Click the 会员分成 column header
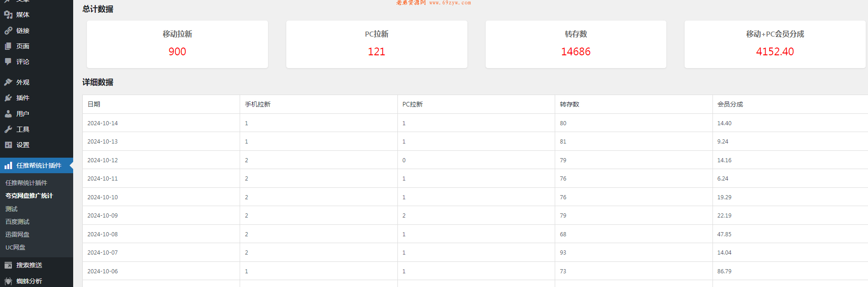Screen dimensions: 868x287 pos(730,104)
